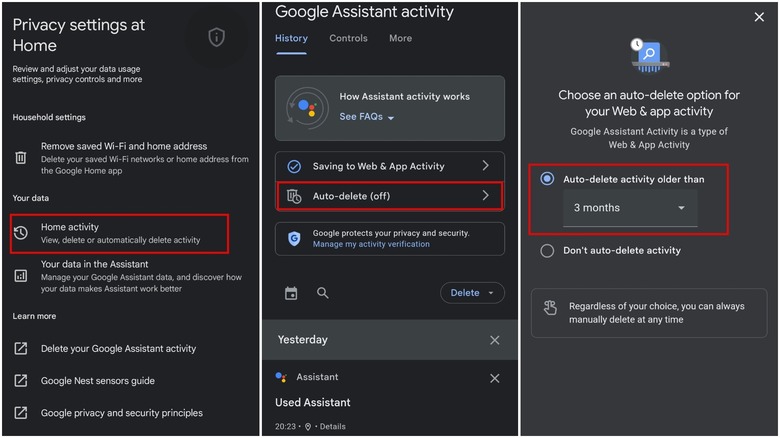Viewport: 780px width, 438px height.
Task: Open the Delete dropdown button
Action: 472,293
